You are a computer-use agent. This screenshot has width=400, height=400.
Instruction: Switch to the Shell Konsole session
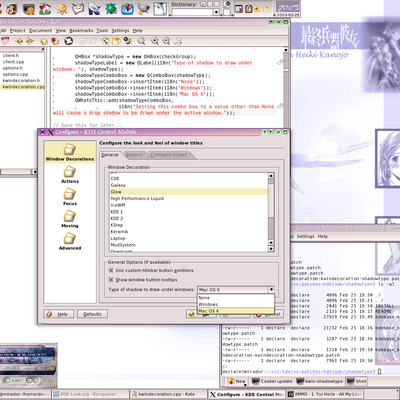pos(357,381)
